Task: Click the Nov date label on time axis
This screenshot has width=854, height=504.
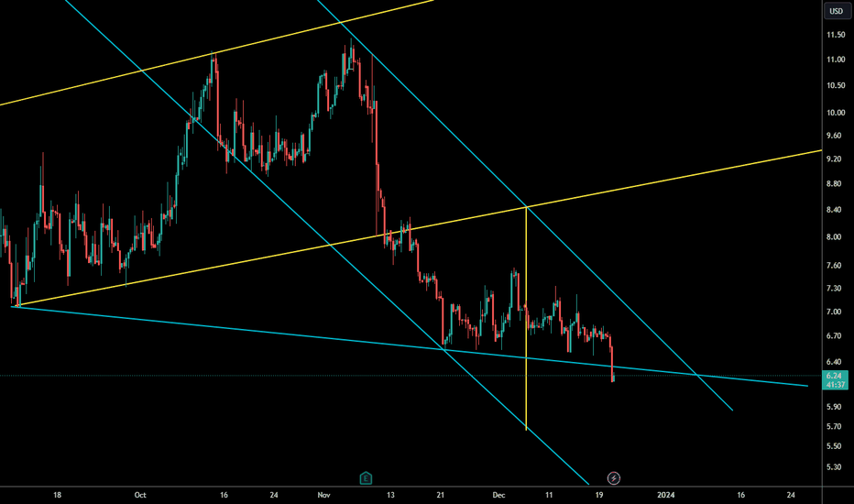Action: (x=324, y=495)
